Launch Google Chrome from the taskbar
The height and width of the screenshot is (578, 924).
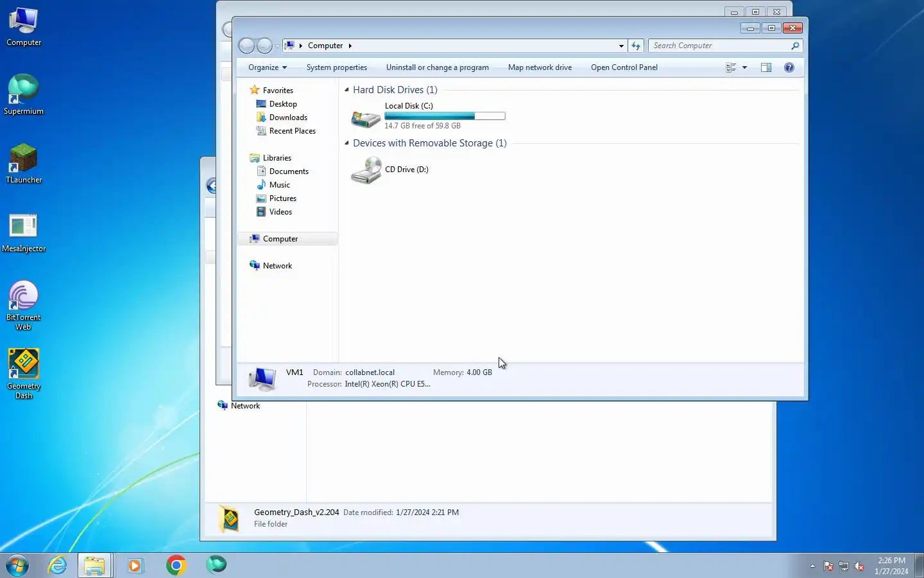[x=176, y=565]
